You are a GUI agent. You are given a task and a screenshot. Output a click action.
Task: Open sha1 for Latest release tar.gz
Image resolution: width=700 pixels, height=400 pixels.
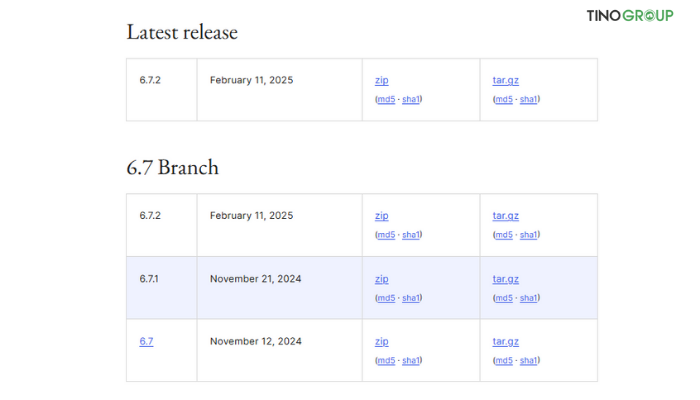529,99
